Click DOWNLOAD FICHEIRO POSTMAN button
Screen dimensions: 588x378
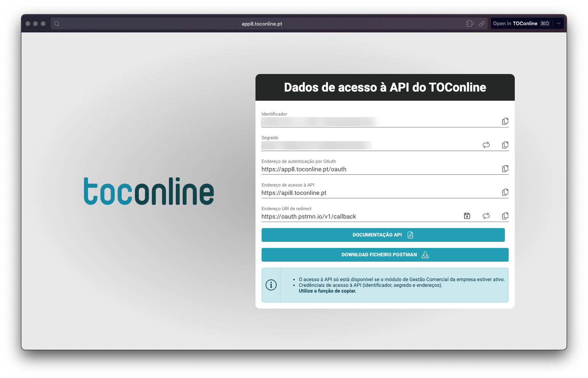[x=385, y=255]
